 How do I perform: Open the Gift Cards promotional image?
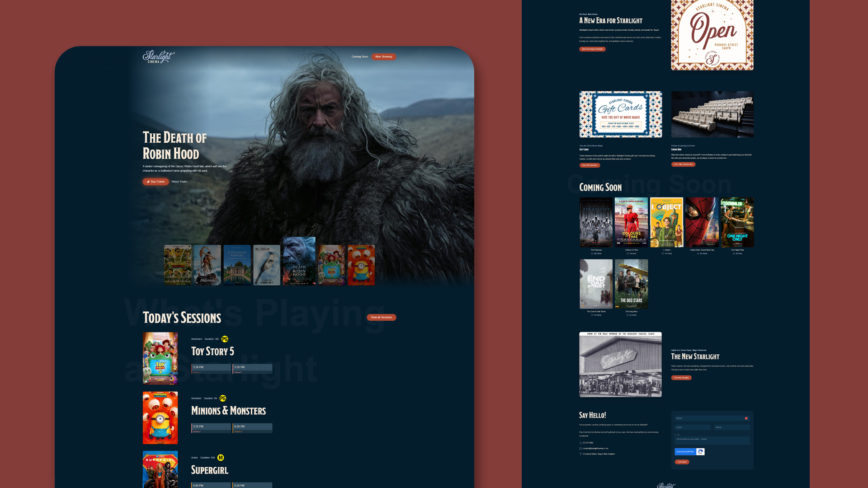click(621, 114)
